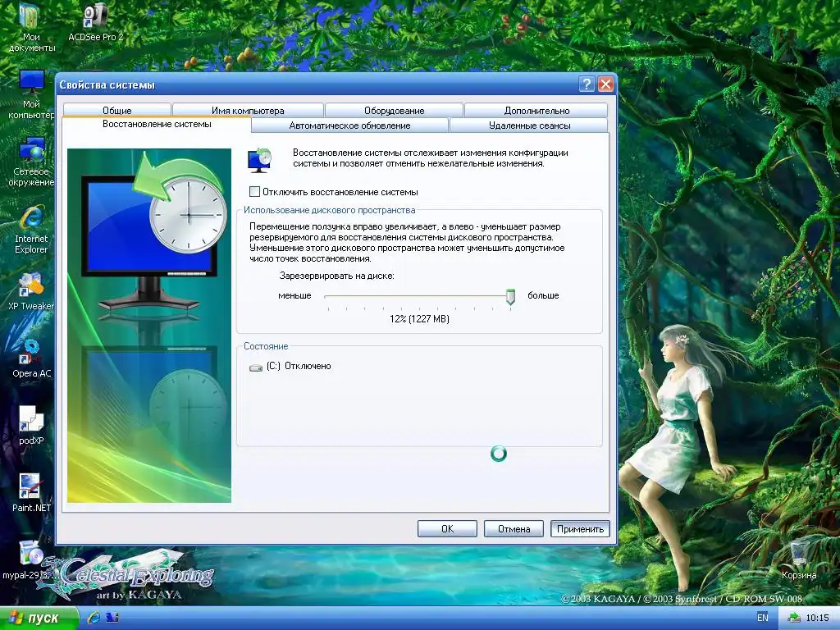The height and width of the screenshot is (630, 840).
Task: Open Paint.NET desktop shortcut
Action: tap(31, 493)
